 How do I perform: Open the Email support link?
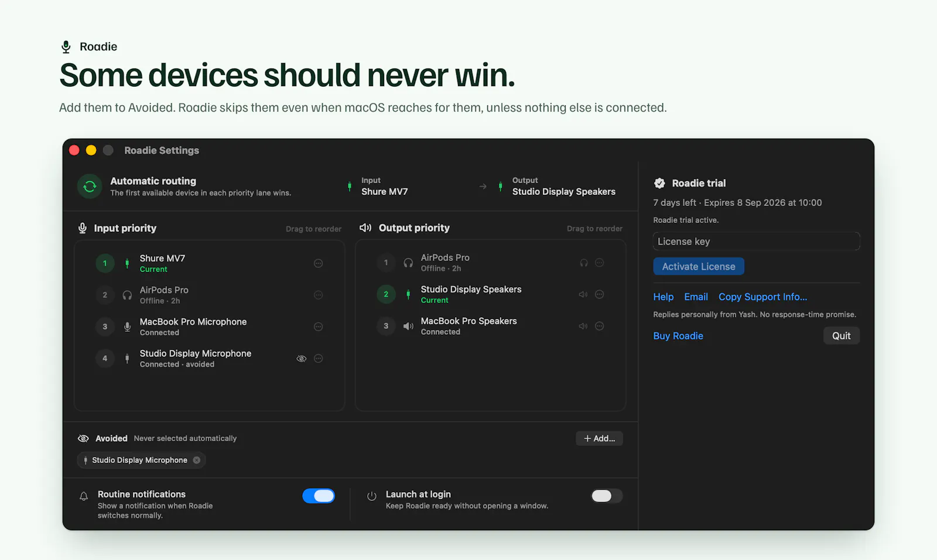[x=696, y=297]
